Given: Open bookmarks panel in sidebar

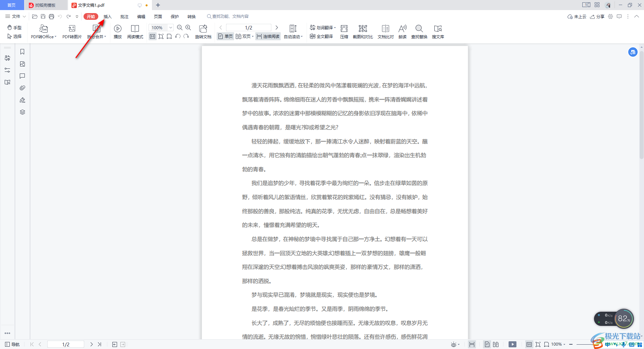Looking at the screenshot, I should (x=22, y=52).
